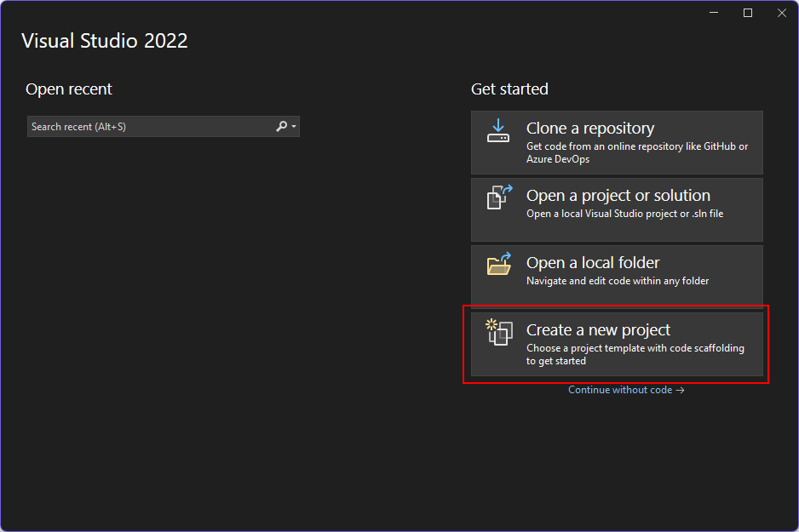
Task: Click the yellow folder icon with arrow
Action: (498, 266)
